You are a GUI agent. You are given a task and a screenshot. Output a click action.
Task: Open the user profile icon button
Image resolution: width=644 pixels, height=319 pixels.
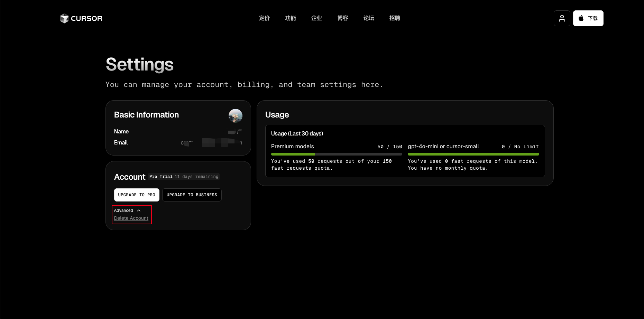coord(562,18)
